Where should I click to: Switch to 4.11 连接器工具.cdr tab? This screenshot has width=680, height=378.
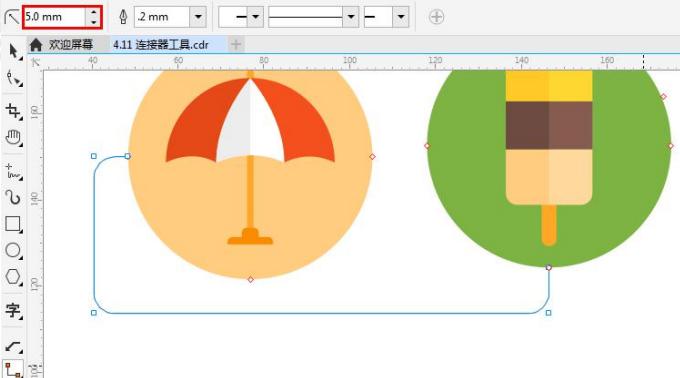161,45
